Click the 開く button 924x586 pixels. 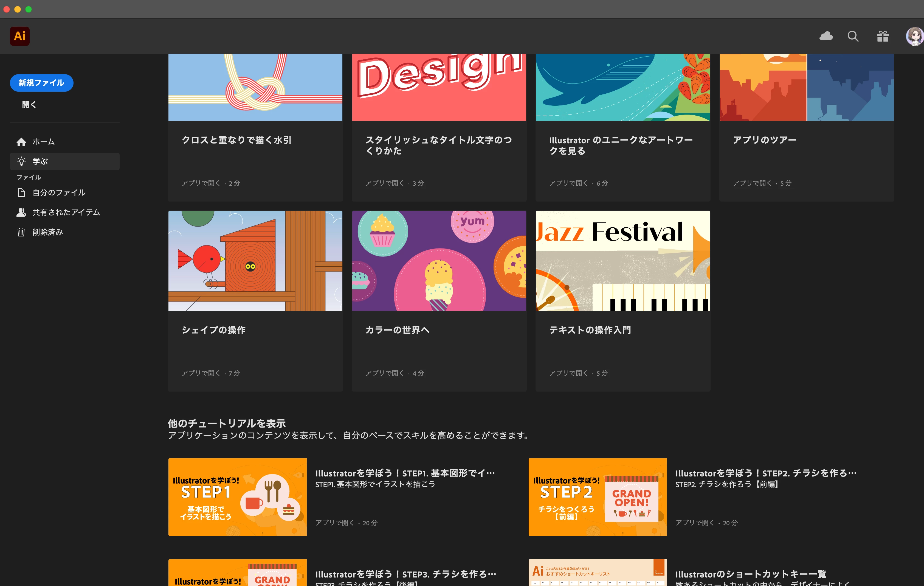(29, 105)
